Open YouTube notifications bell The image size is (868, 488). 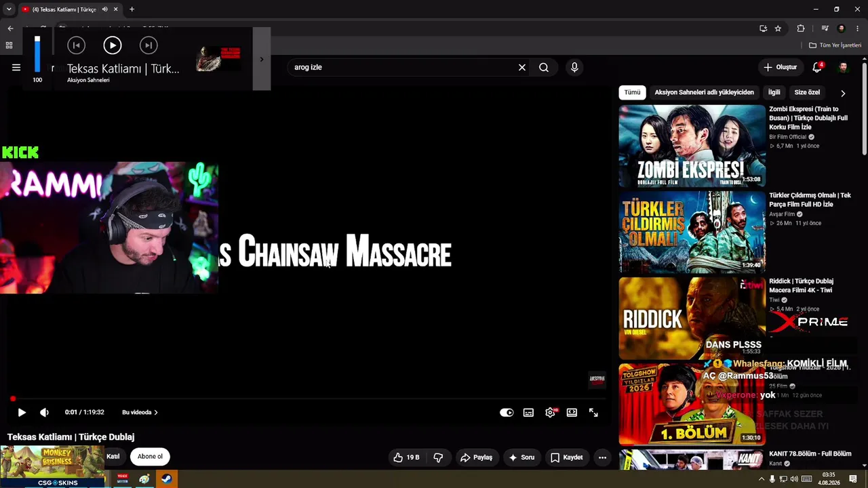coord(817,67)
